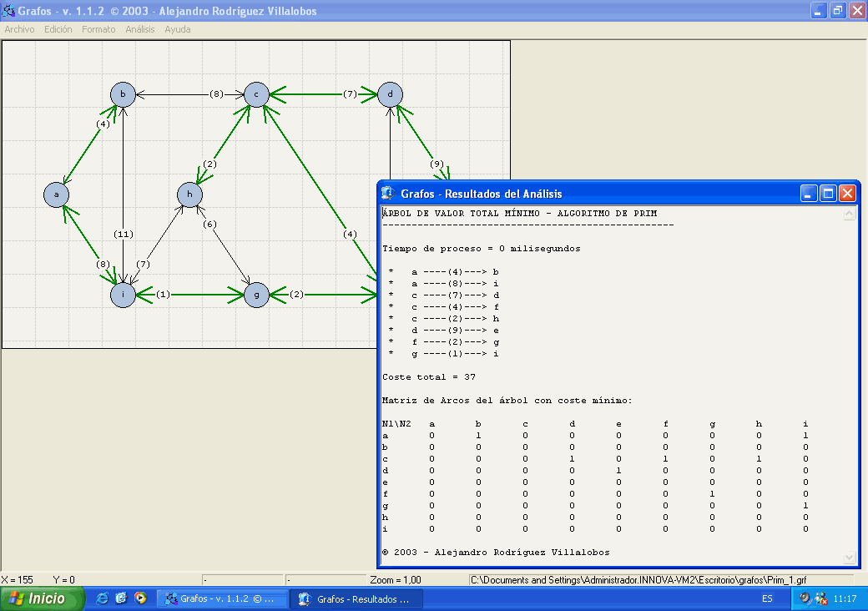
Task: Activate Grafos - Resultados taskbar button
Action: [356, 598]
